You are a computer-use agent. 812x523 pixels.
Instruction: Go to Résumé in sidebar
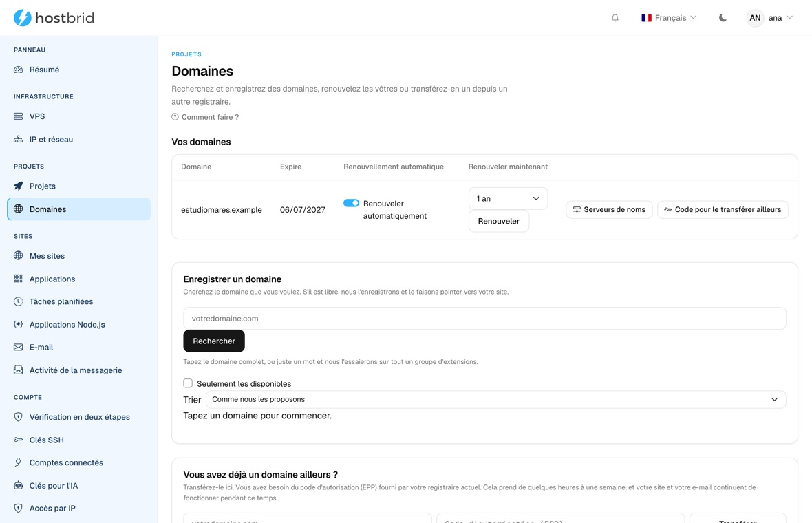(x=78, y=70)
